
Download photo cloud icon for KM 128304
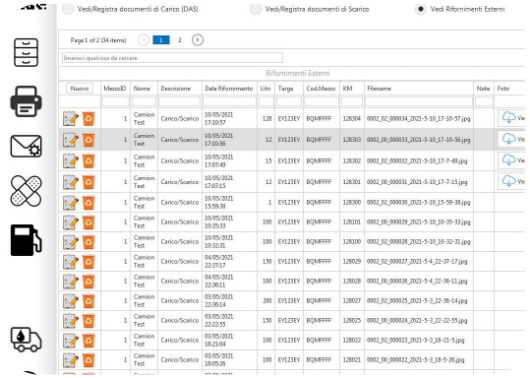pos(509,118)
